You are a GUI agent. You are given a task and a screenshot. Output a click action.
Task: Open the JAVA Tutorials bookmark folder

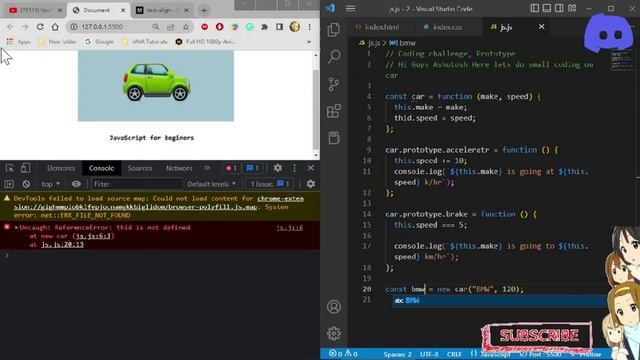pyautogui.click(x=144, y=42)
